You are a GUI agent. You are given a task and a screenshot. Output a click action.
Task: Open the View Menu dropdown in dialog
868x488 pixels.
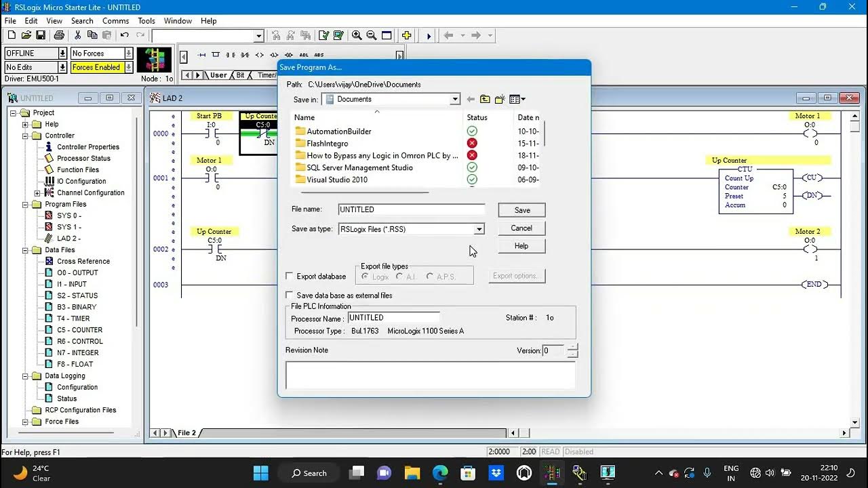tap(517, 99)
